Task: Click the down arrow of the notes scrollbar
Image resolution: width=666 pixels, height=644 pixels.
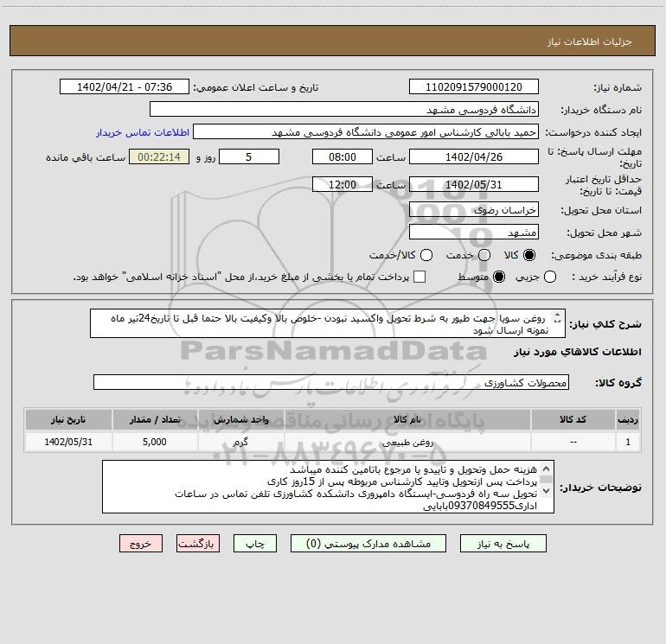Action: (x=547, y=491)
